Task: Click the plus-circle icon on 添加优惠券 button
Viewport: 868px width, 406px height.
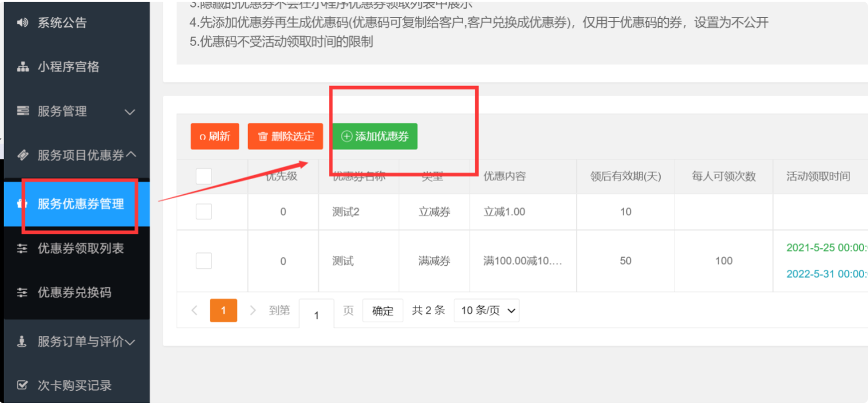Action: click(x=347, y=137)
